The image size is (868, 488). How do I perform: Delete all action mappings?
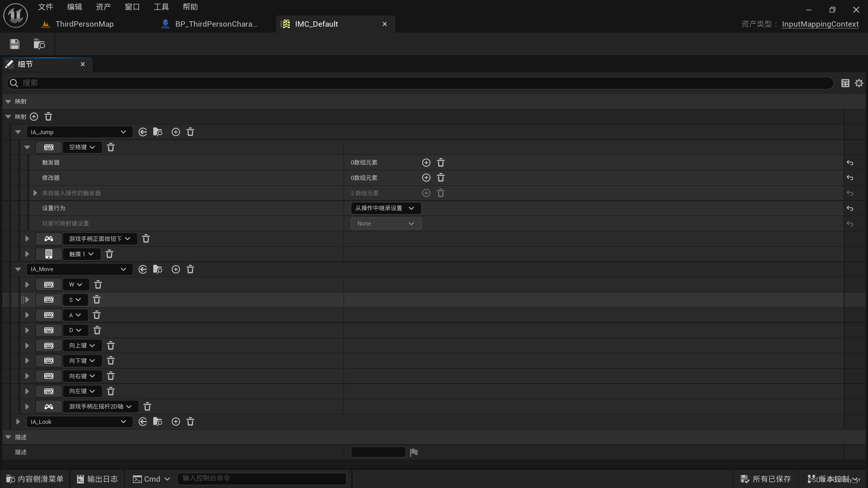[48, 117]
